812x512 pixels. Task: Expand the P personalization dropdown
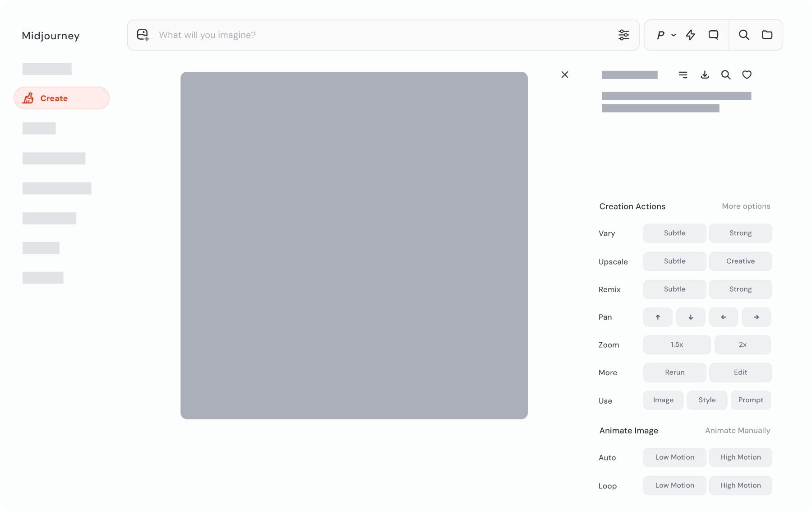pyautogui.click(x=666, y=35)
